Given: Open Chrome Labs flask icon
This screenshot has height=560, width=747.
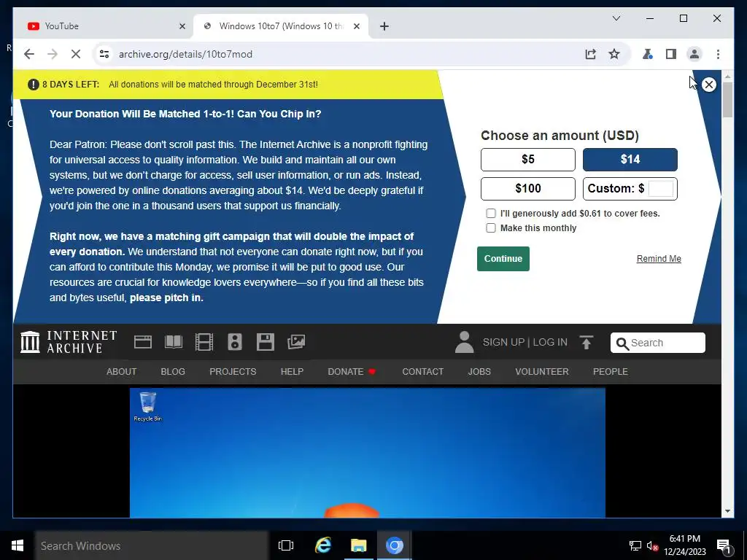Looking at the screenshot, I should pyautogui.click(x=647, y=54).
